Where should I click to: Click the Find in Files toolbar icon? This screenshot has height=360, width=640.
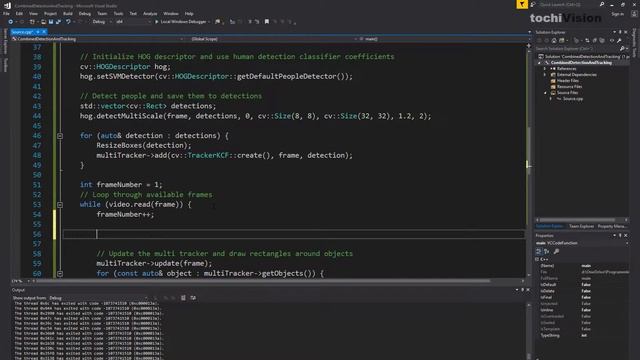pos(218,22)
